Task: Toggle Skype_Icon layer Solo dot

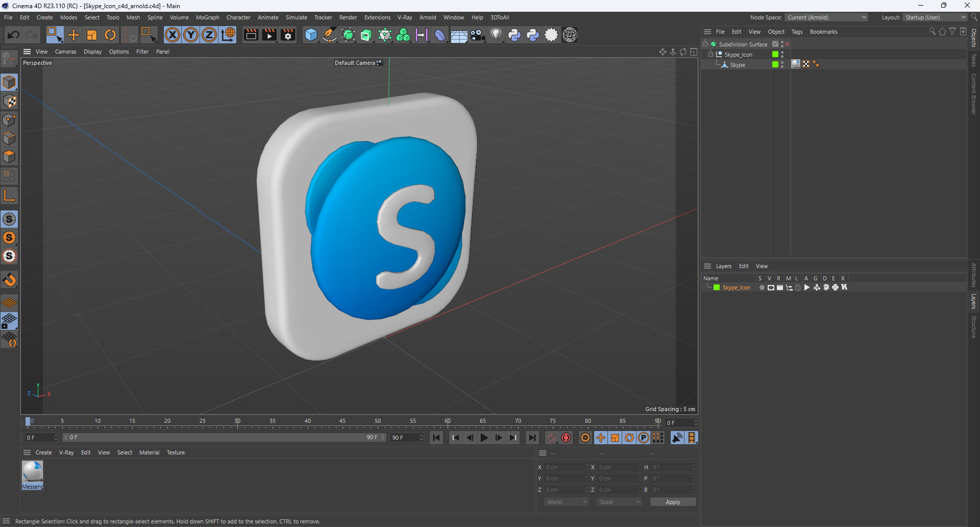Action: pyautogui.click(x=762, y=288)
